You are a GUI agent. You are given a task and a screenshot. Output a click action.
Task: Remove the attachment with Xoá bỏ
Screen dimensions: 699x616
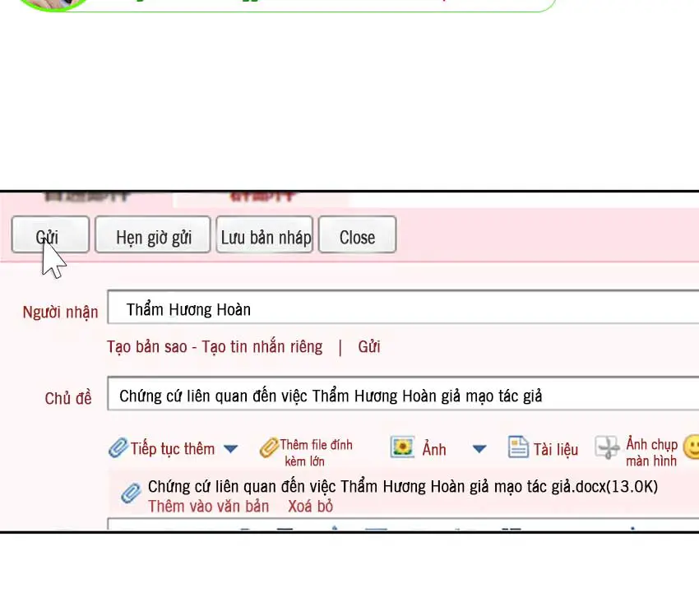click(x=310, y=506)
